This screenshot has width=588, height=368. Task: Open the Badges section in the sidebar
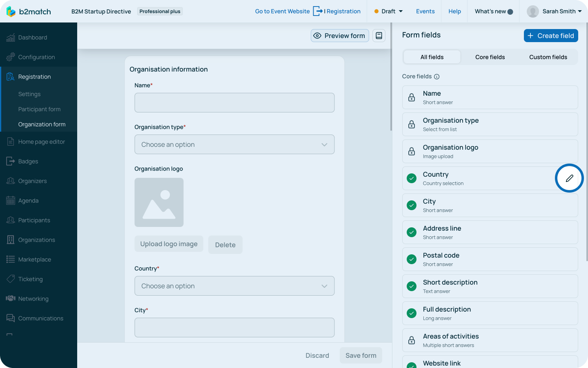click(x=29, y=161)
